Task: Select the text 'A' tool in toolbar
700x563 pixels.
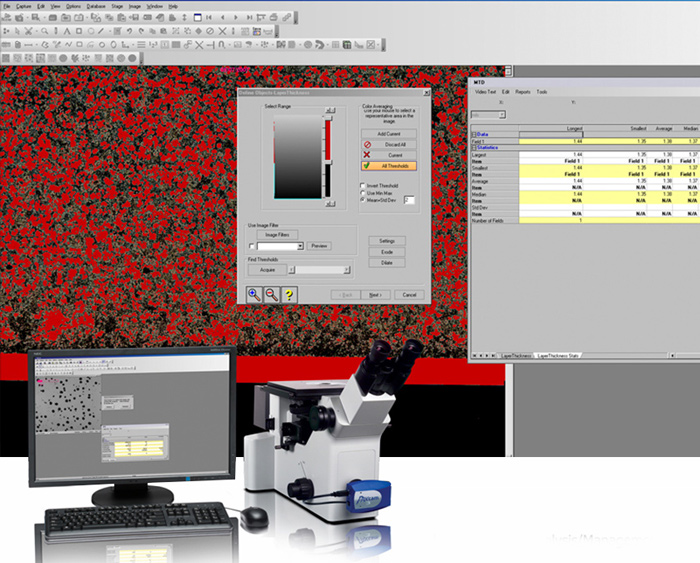Action: coord(66,31)
